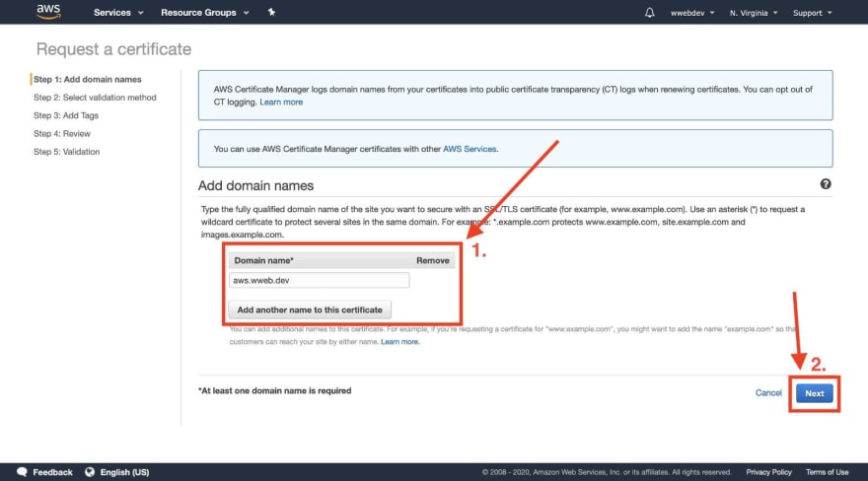Open the Privacy Policy link
The image size is (868, 481).
tap(768, 471)
